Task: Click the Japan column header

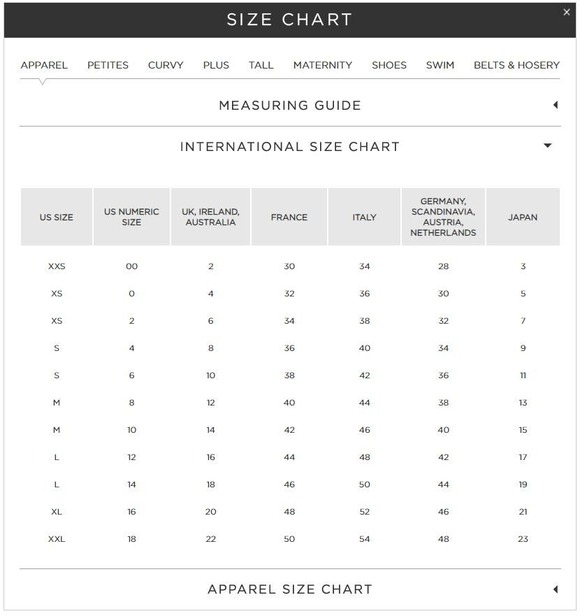Action: coord(523,217)
